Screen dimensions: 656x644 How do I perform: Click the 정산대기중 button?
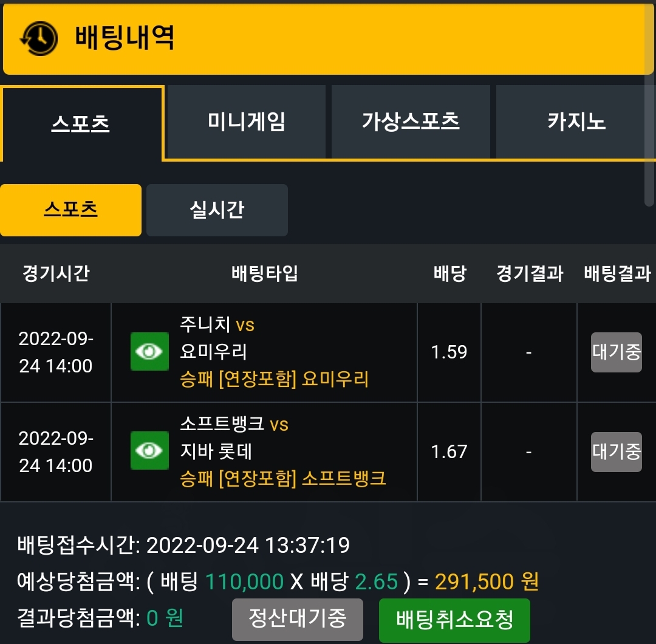pos(298,619)
